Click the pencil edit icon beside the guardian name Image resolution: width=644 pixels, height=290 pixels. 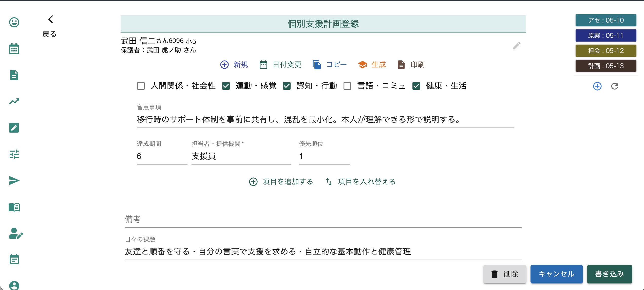(x=517, y=46)
